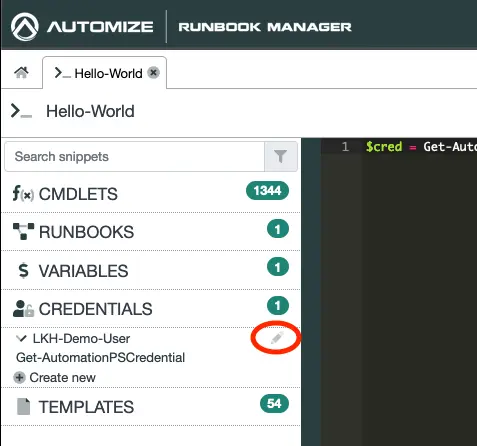Place cursor on $cred variable
The image size is (477, 446).
[x=384, y=147]
